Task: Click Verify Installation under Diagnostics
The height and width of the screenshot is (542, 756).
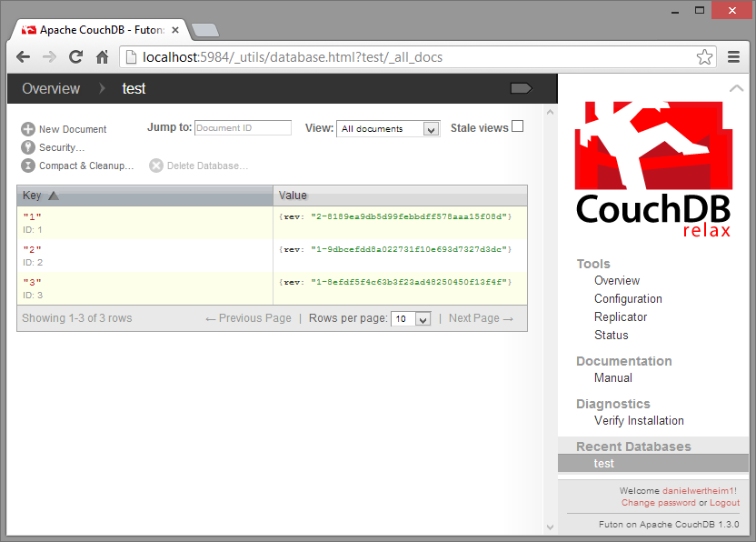Action: [639, 421]
